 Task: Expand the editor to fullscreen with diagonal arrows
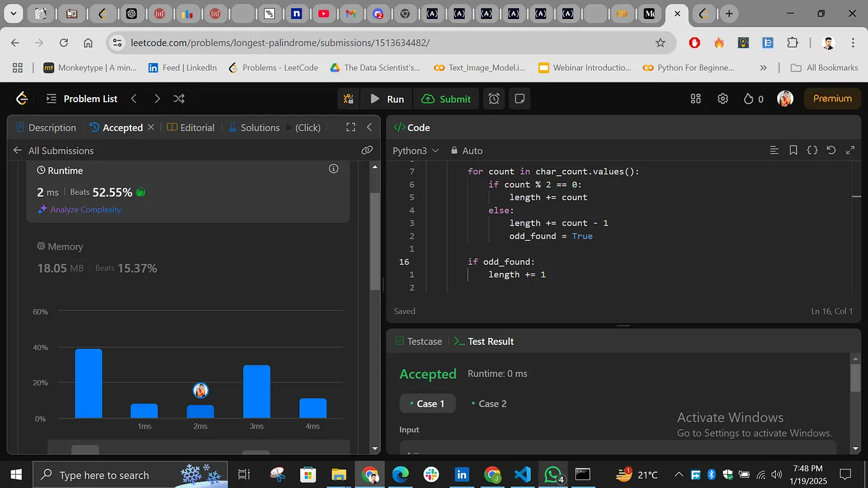pos(850,150)
